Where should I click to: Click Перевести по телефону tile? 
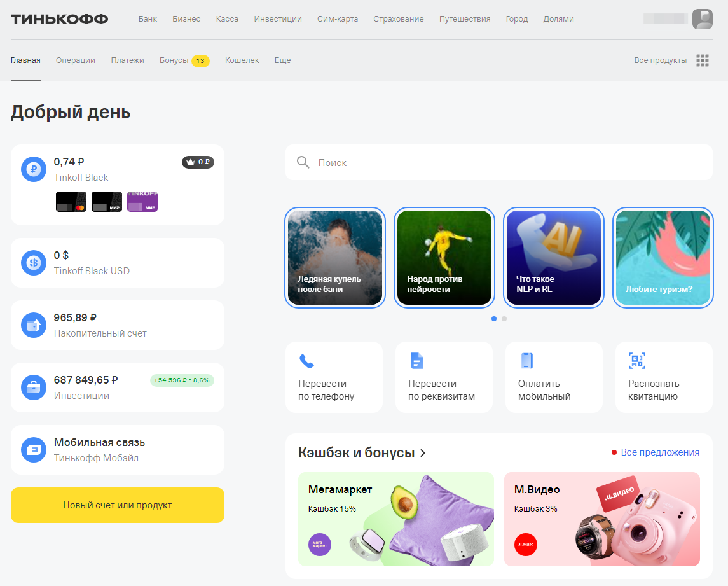point(334,377)
